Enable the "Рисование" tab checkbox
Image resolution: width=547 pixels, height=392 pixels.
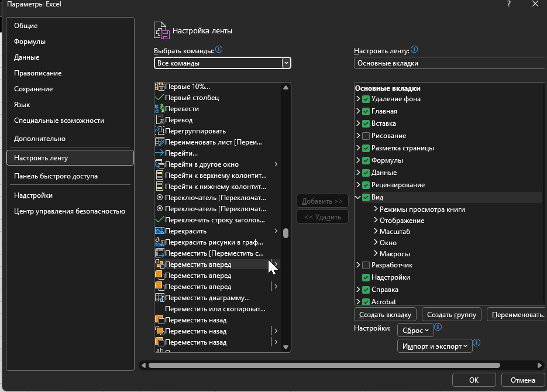366,136
